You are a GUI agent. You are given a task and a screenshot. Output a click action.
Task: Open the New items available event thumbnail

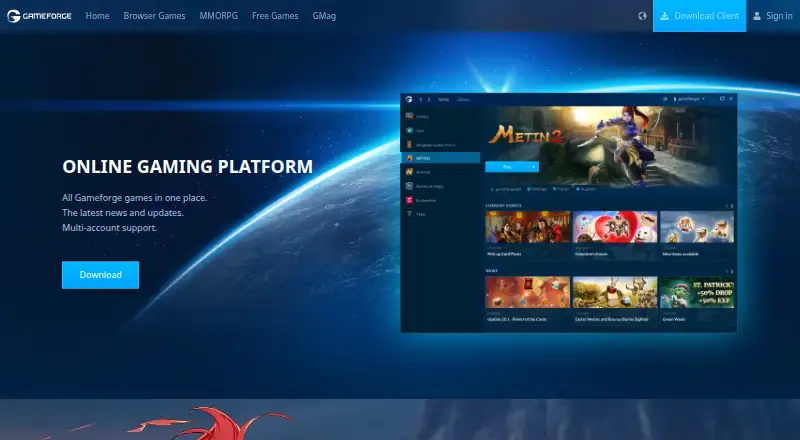[697, 227]
